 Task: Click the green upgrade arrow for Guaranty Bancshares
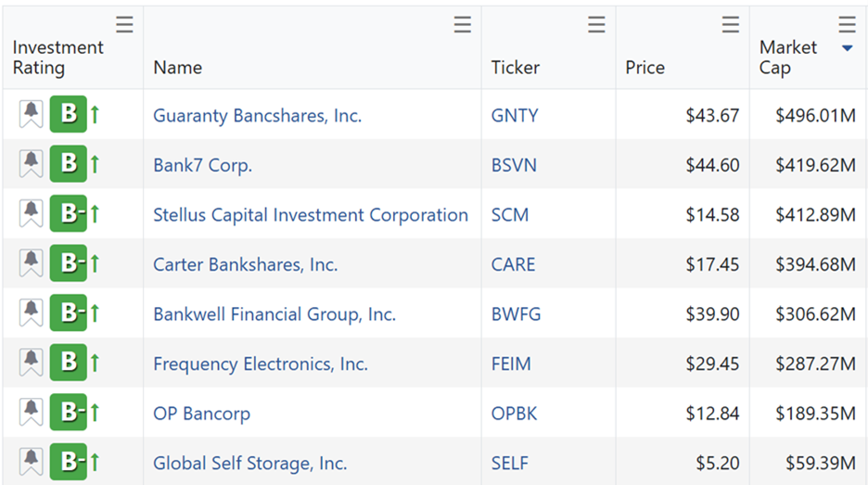[x=95, y=114]
